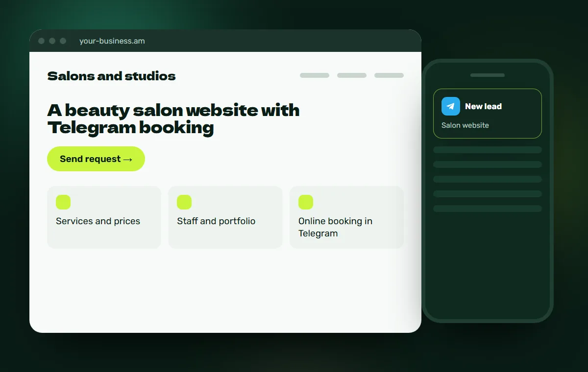Select the green icon above Online booking in Telegram

(306, 202)
